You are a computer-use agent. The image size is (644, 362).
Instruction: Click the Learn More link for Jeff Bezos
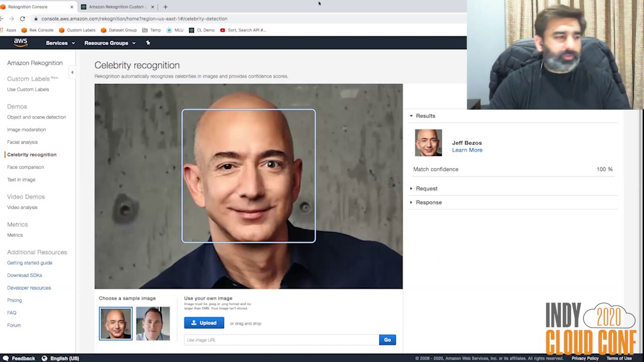click(467, 150)
